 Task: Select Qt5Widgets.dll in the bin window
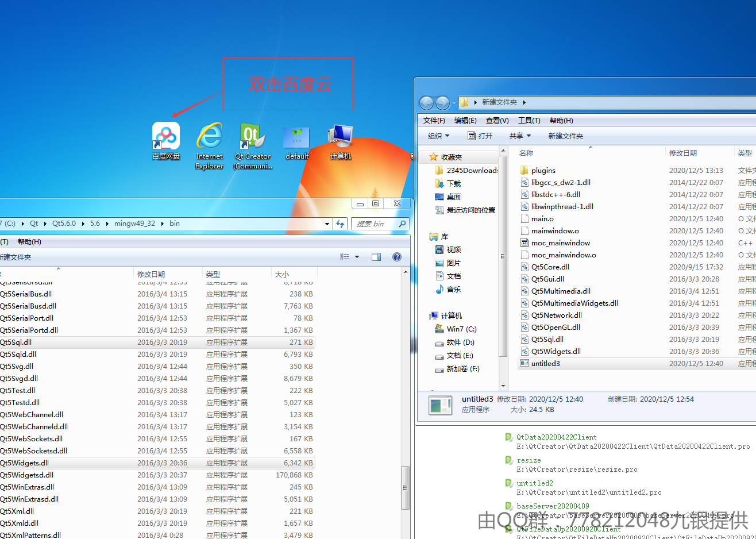[x=156, y=463]
